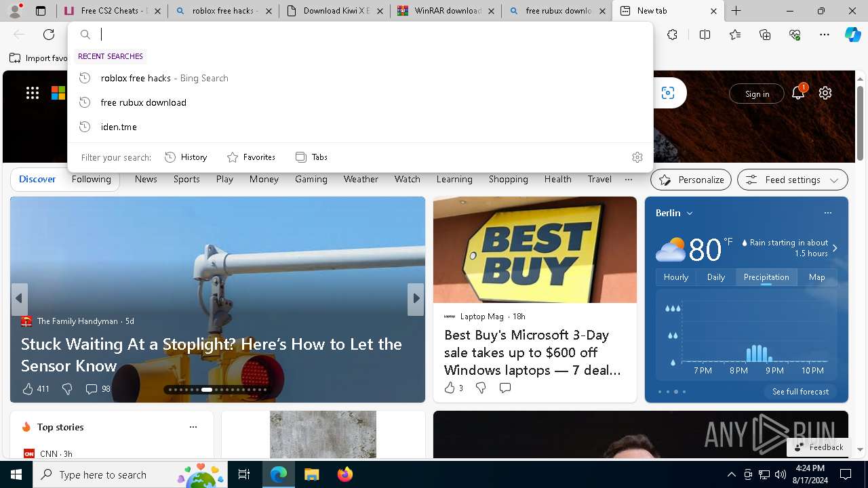Open comments on stoplight article
The height and width of the screenshot is (488, 868).
point(92,388)
